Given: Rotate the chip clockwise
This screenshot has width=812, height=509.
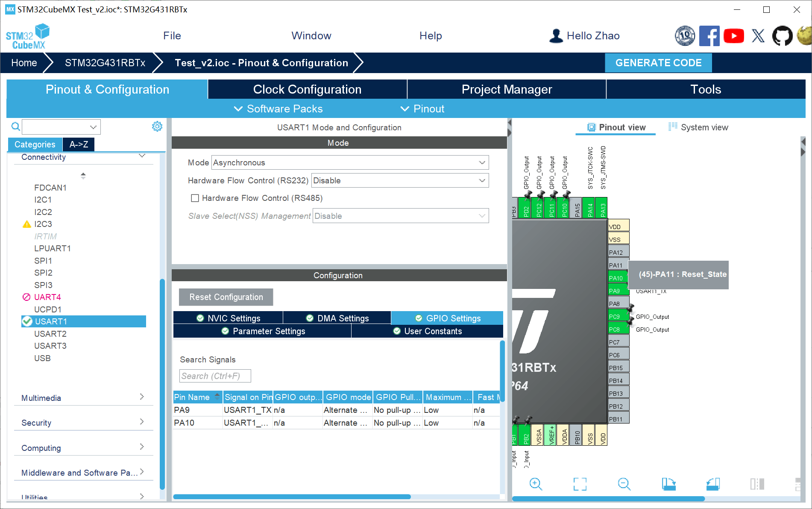Looking at the screenshot, I should pyautogui.click(x=668, y=484).
